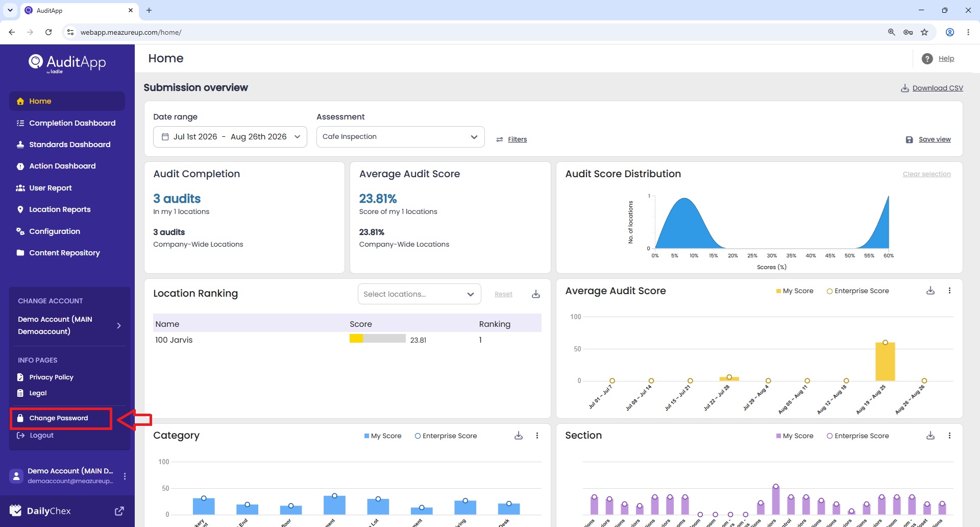Download the Category chart icon
This screenshot has height=527, width=980.
pyautogui.click(x=519, y=436)
